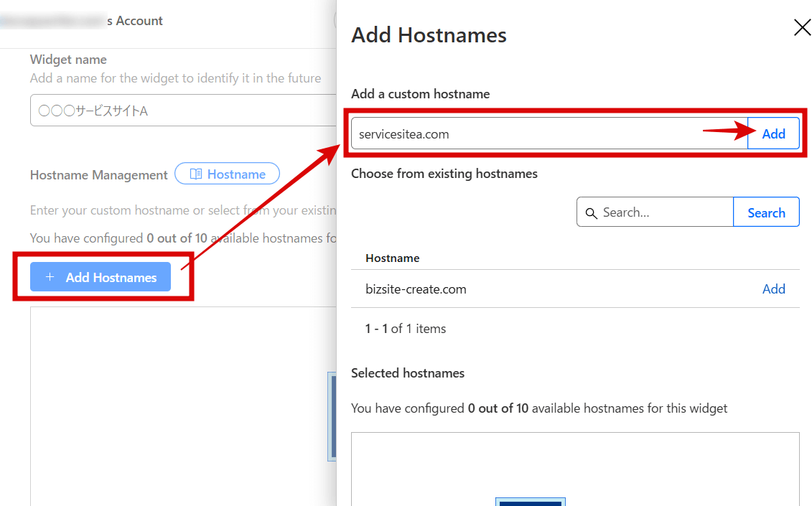The height and width of the screenshot is (506, 812).
Task: Open the Hostname documentation pill button
Action: pyautogui.click(x=228, y=174)
